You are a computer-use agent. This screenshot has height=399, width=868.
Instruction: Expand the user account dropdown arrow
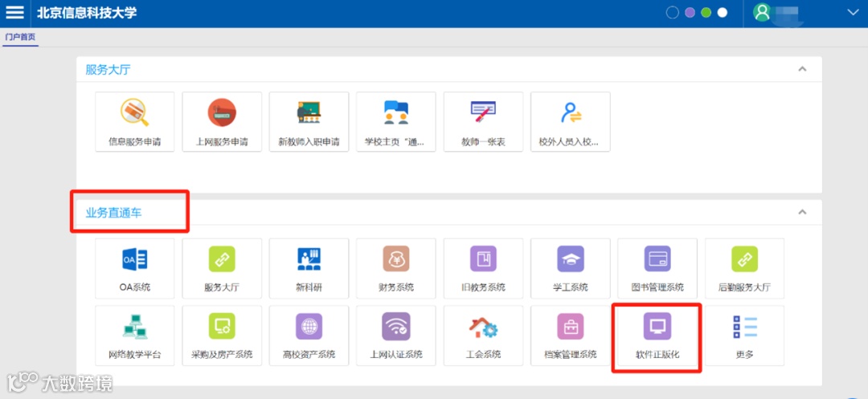tap(853, 12)
